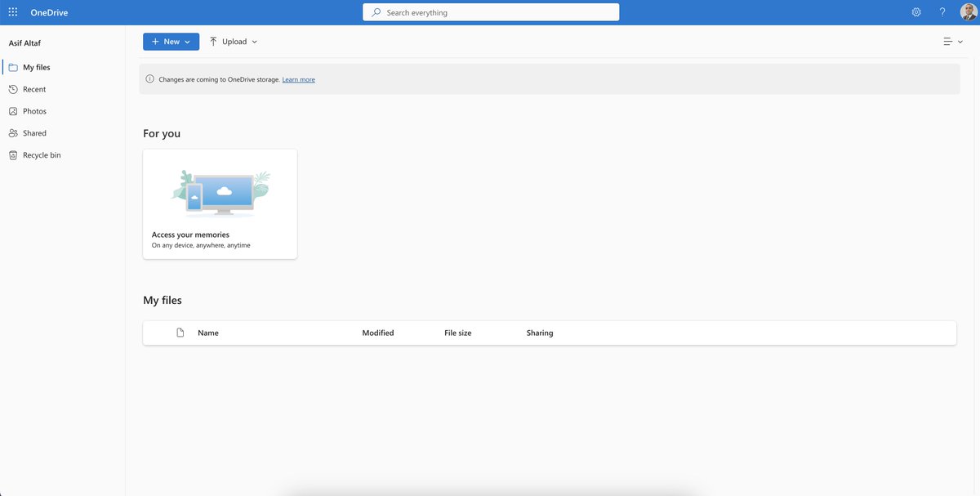The height and width of the screenshot is (496, 980).
Task: Click the storage changes info icon
Action: coord(149,79)
